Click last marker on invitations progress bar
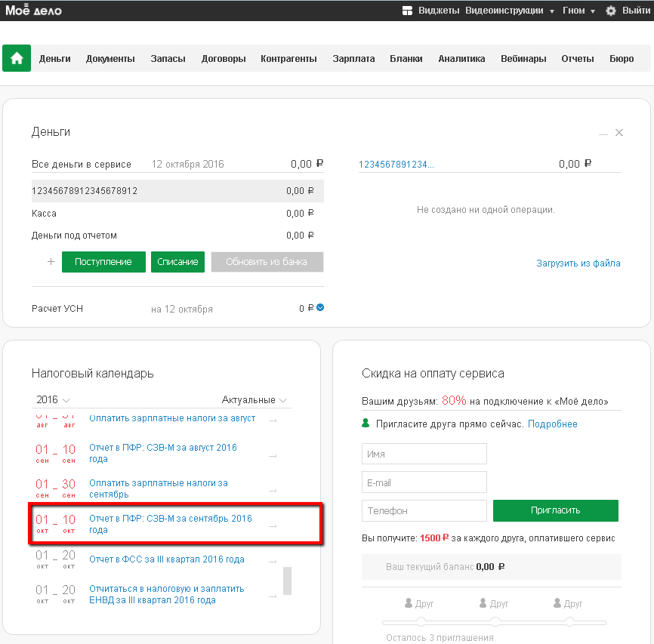Image resolution: width=654 pixels, height=644 pixels. point(569,622)
